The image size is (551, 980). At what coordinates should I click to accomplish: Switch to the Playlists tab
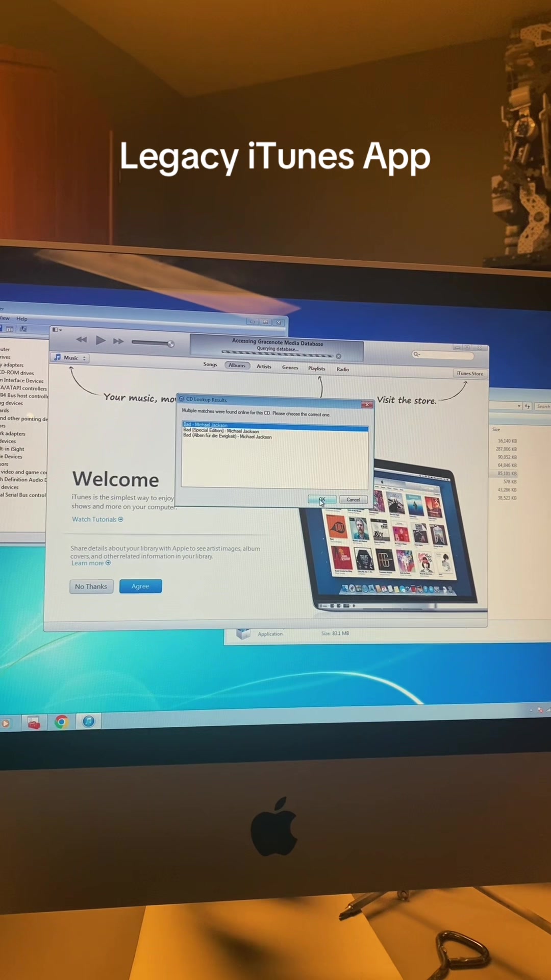tap(316, 369)
